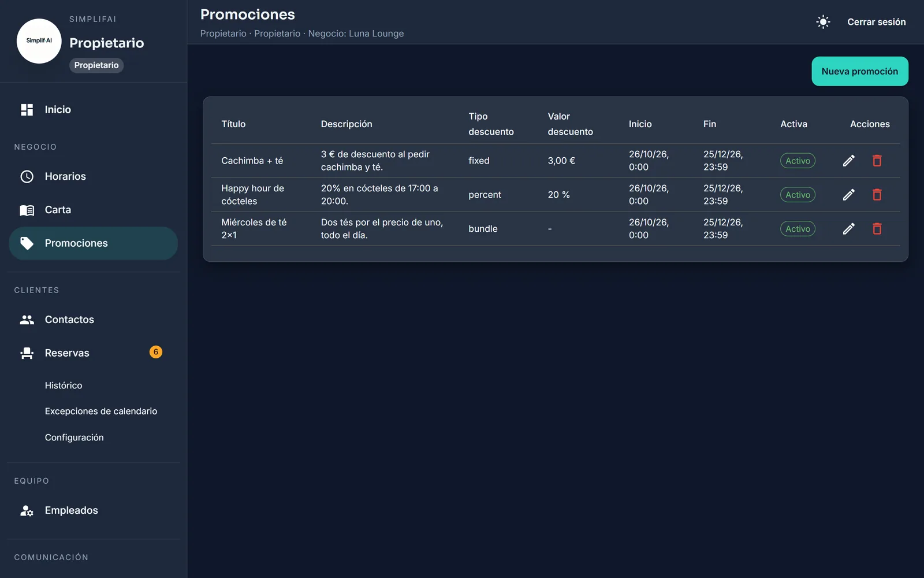Open the Horarios section
924x578 pixels.
94,176
